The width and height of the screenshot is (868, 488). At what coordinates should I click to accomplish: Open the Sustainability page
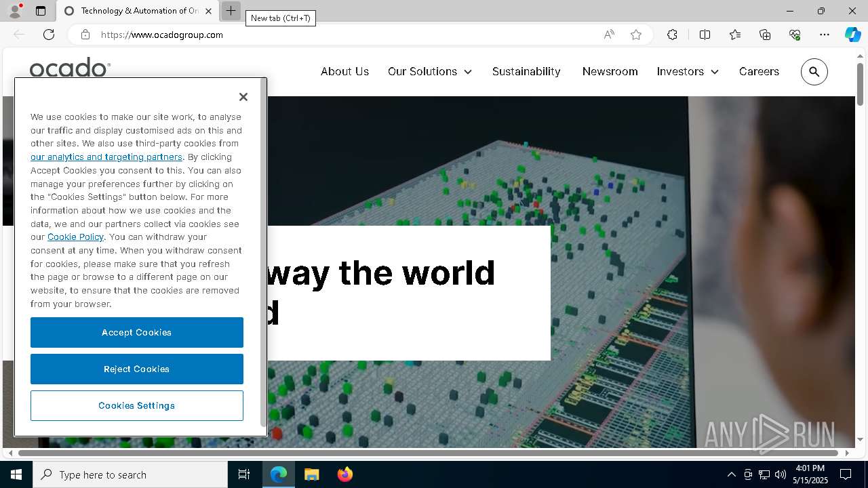click(x=526, y=71)
